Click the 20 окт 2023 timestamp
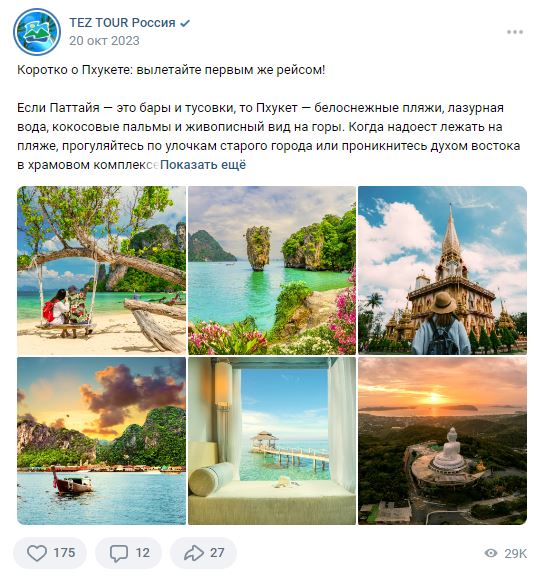Screen dimensions: 542x578 (104, 41)
